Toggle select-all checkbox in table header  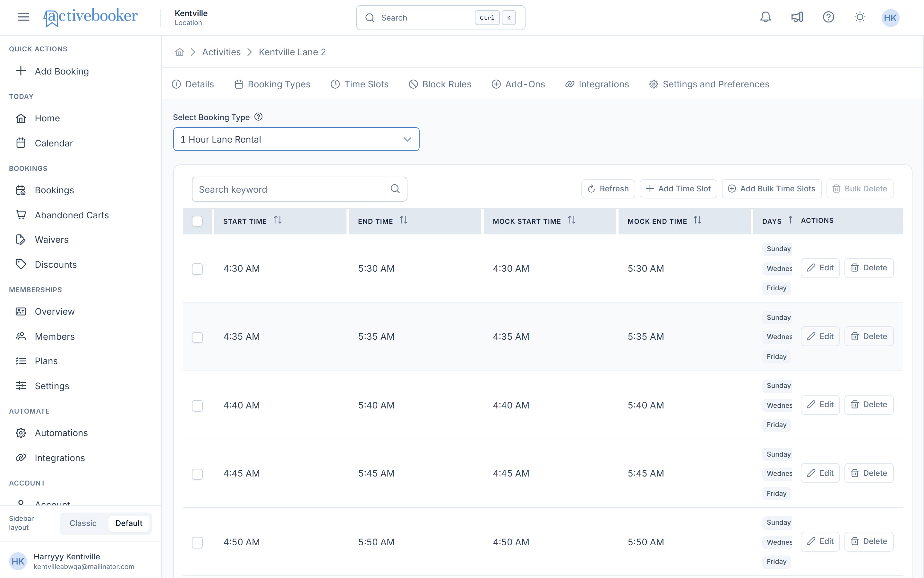pyautogui.click(x=197, y=221)
